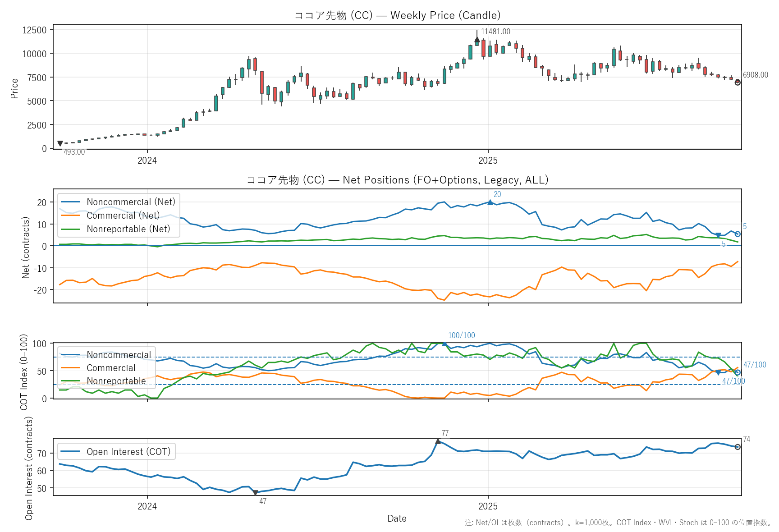The width and height of the screenshot is (779, 532).
Task: Click the latest Open Interest circle marker at 74
Action: (x=738, y=447)
